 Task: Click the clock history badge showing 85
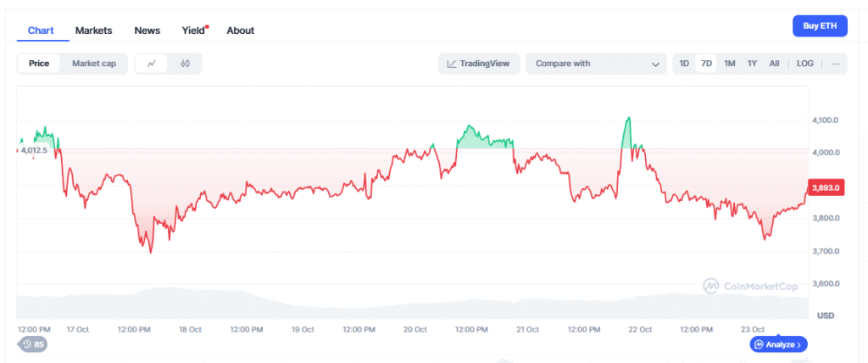tap(33, 344)
